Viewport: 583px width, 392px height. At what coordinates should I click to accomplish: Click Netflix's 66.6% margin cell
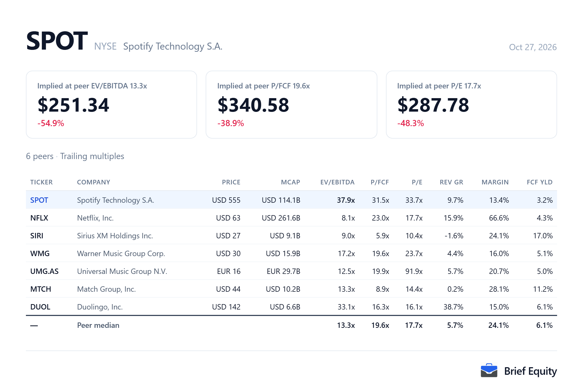(499, 218)
